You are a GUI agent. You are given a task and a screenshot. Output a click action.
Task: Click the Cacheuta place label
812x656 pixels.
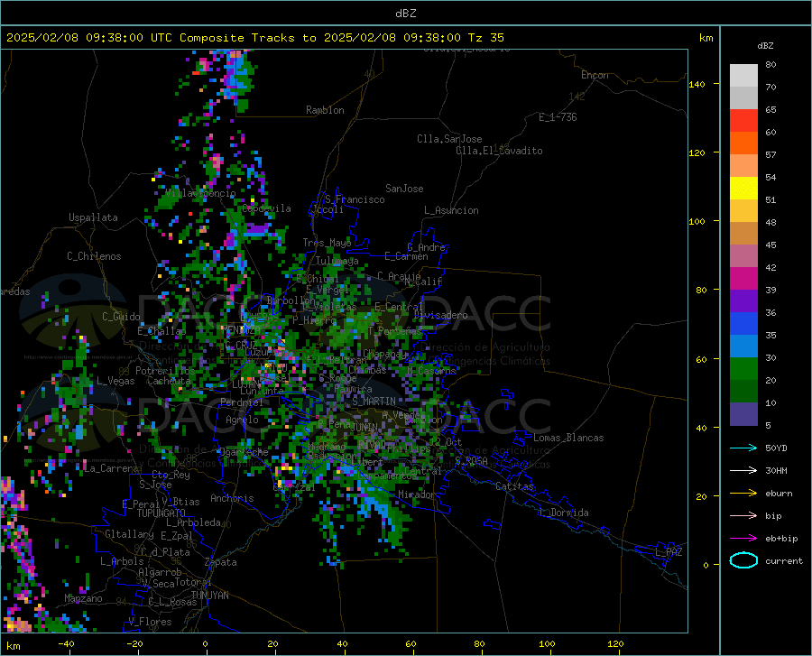[x=169, y=381]
